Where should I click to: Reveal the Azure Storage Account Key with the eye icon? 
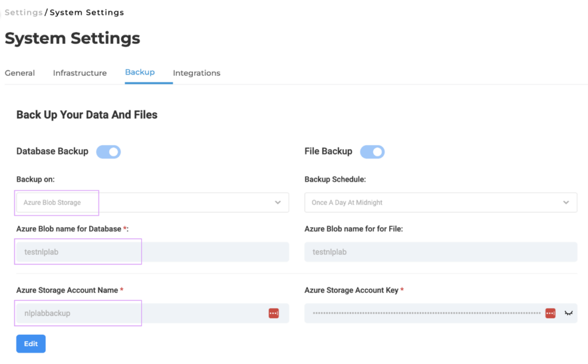coord(568,313)
